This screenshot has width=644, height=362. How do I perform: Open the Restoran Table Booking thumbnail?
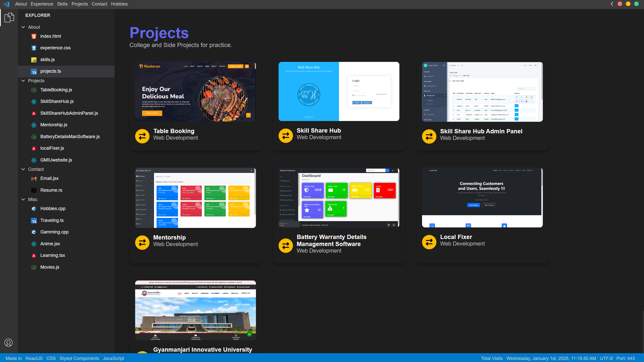tap(196, 92)
